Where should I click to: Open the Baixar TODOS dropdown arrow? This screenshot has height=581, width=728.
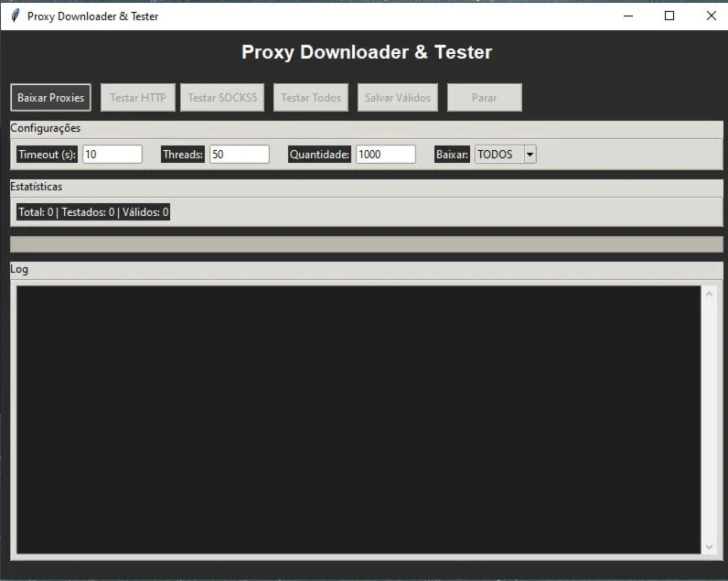(x=530, y=155)
